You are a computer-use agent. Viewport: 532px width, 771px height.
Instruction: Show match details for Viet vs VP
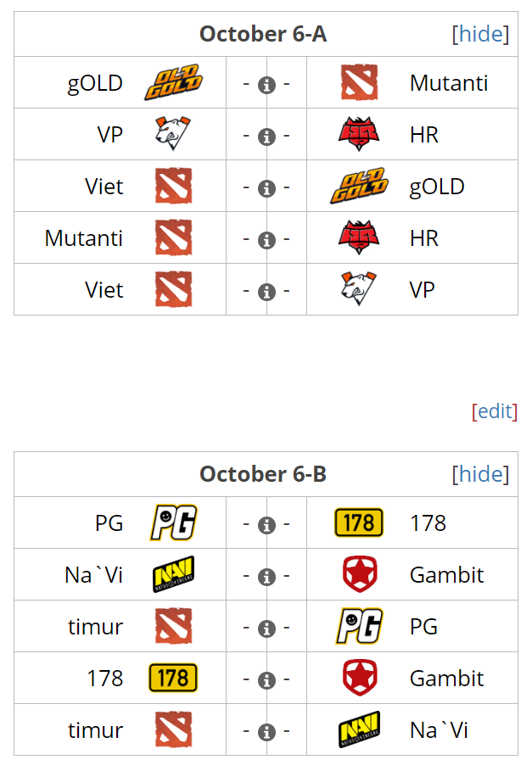pos(266,292)
